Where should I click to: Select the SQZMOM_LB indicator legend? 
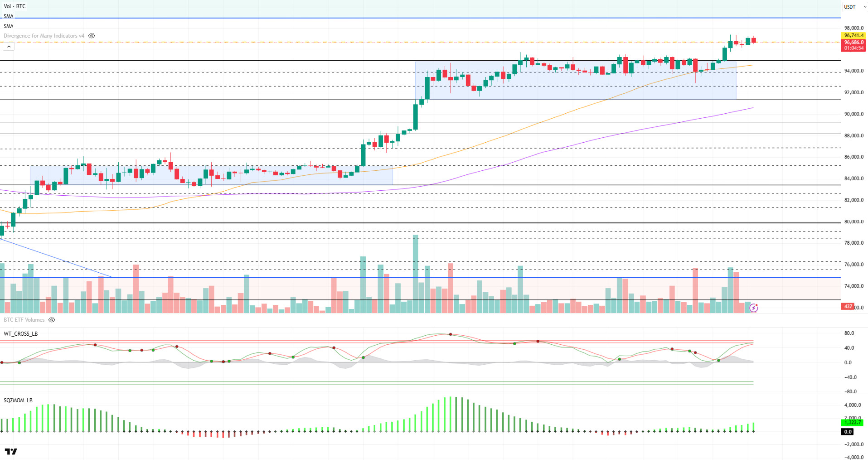pos(18,400)
